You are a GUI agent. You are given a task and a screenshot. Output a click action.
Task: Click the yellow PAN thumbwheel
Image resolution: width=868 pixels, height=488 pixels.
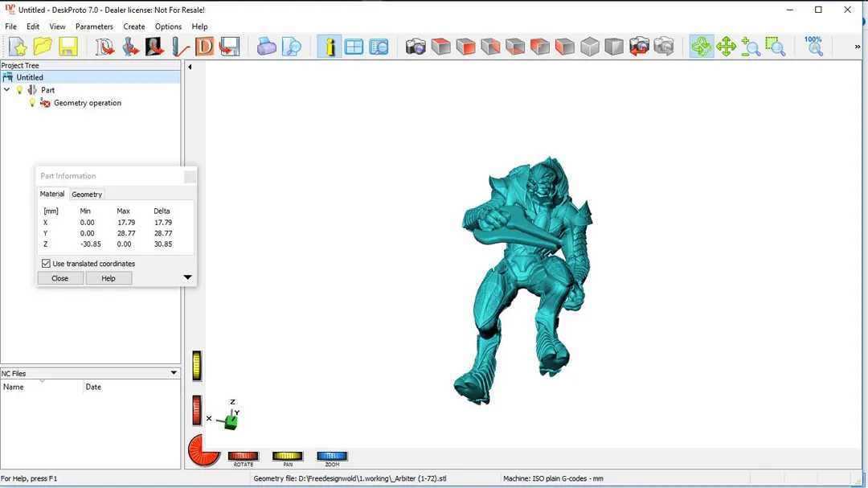coord(287,456)
